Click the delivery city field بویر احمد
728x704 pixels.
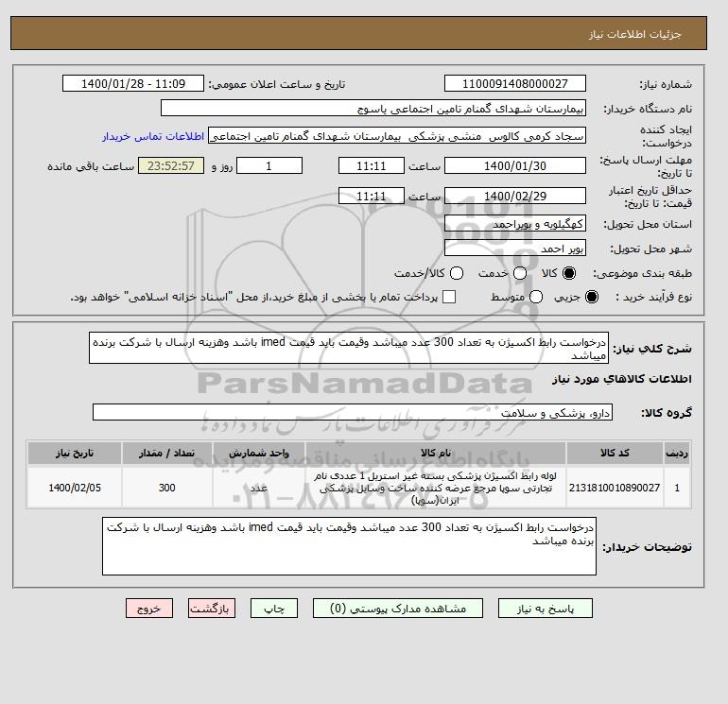[x=515, y=249]
